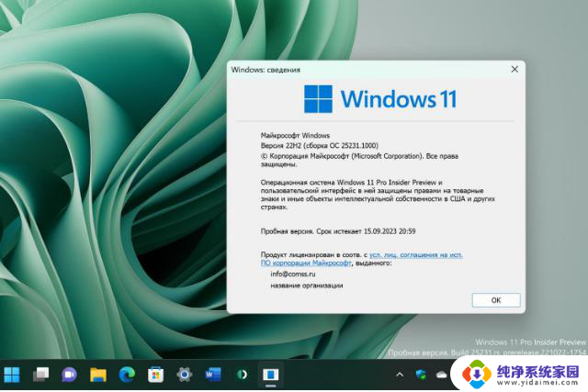Open the Settings gear app
This screenshot has height=392, width=588.
coord(184,375)
